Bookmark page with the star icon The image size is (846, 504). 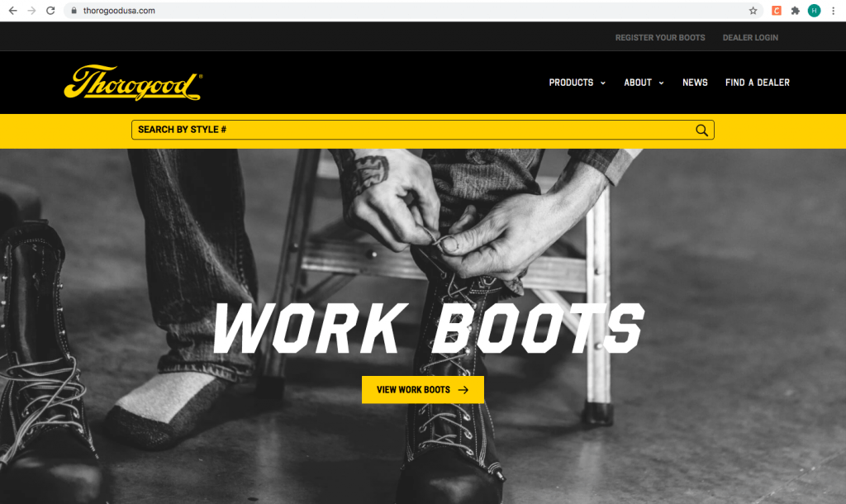click(x=753, y=10)
